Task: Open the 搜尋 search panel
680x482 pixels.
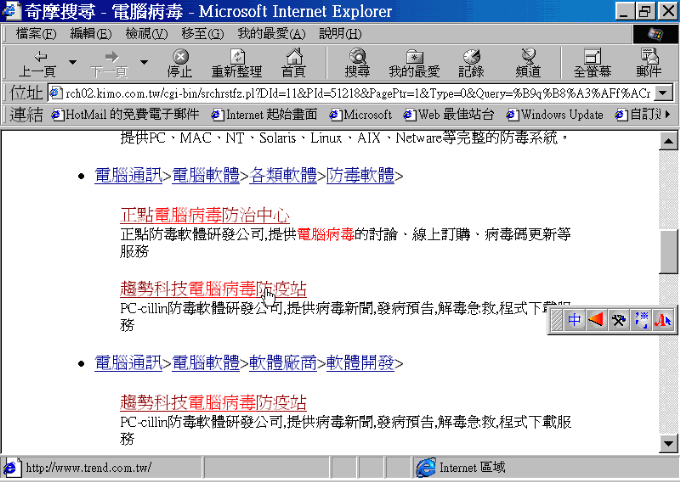Action: coord(357,63)
